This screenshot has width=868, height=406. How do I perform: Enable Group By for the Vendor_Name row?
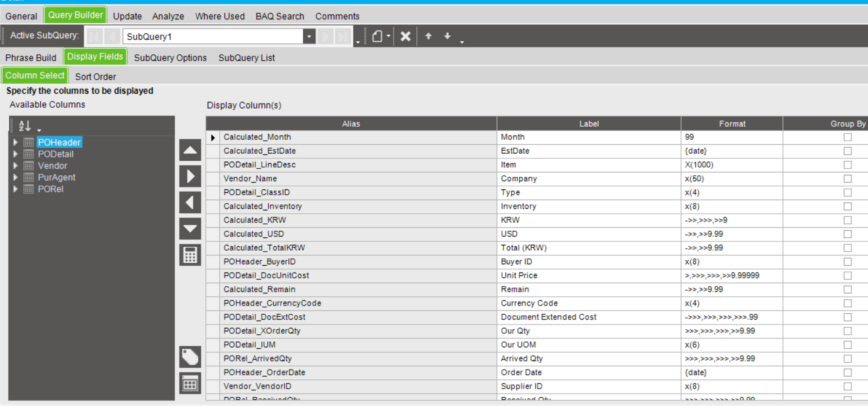848,179
